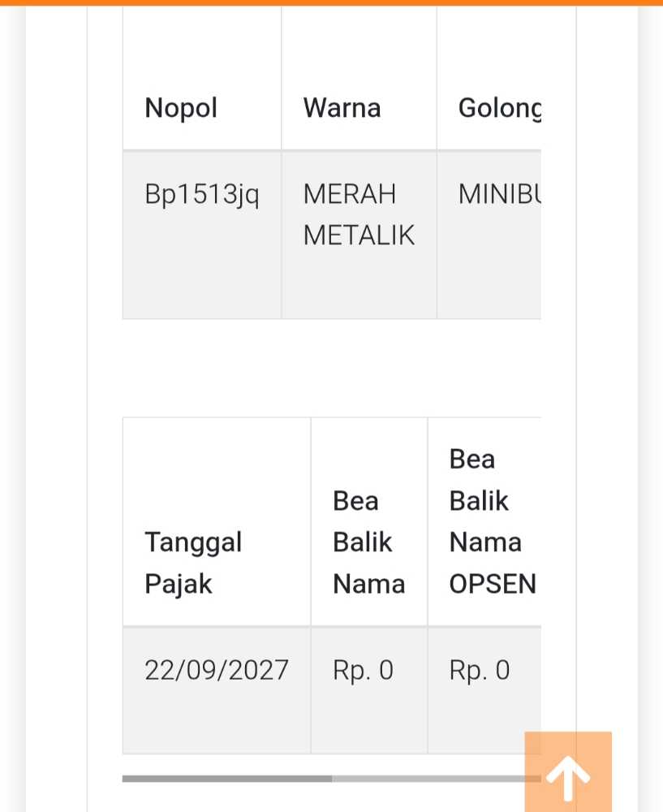
Task: Click Rp. 0 under Bea Balik Nama
Action: coord(363,670)
